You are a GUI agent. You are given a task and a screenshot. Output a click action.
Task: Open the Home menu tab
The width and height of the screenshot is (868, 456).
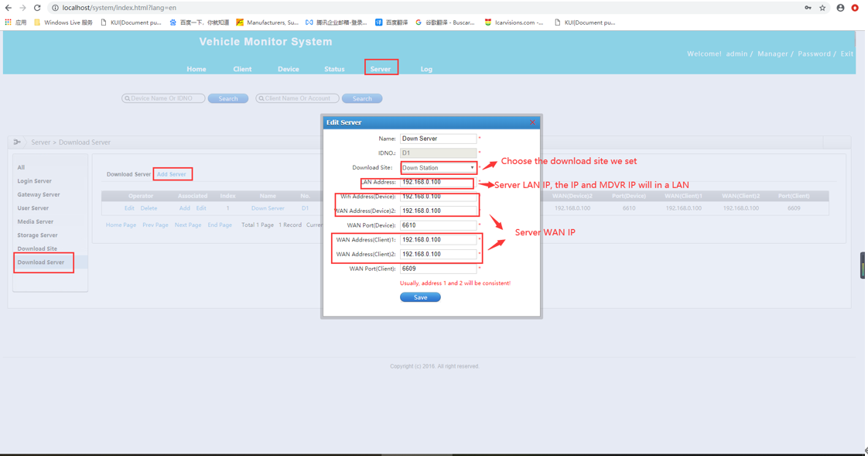click(196, 69)
